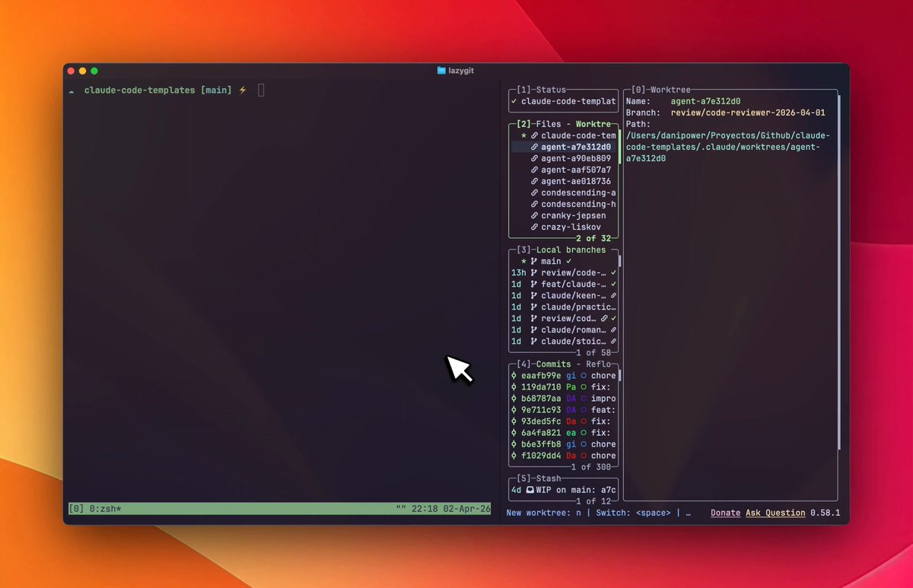Click the Local branches panel scrollbar

620,261
